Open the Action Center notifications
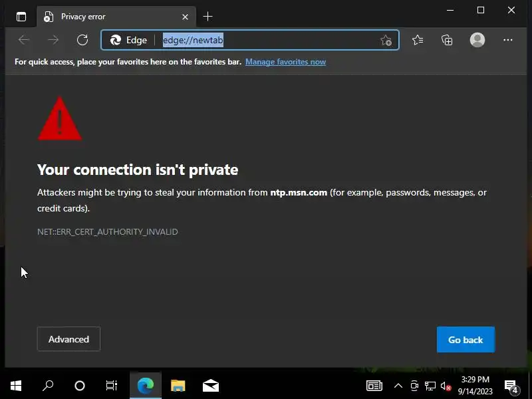The width and height of the screenshot is (532, 399). point(511,386)
